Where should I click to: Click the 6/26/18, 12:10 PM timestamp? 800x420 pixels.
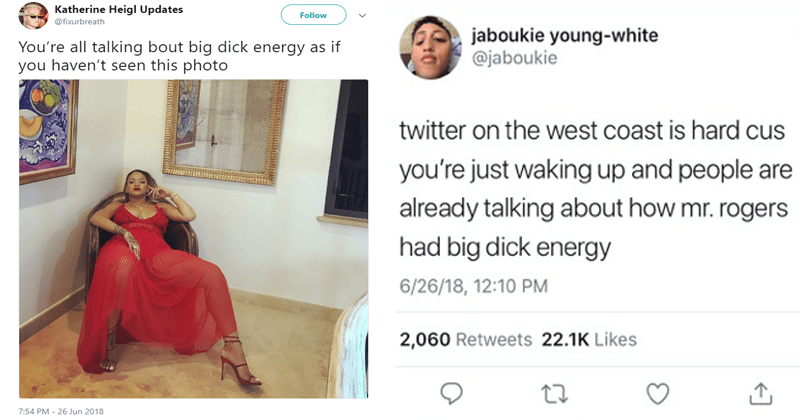(473, 286)
